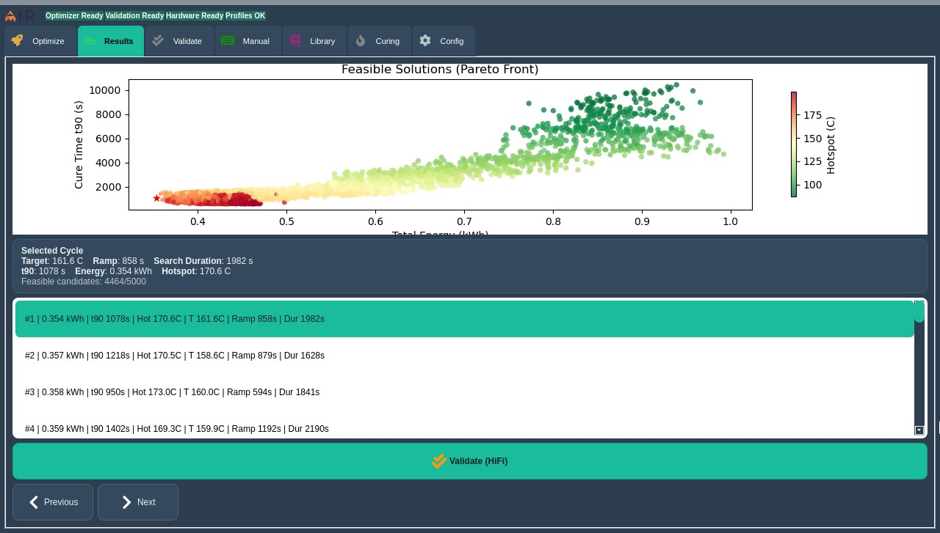Screen dimensions: 940x533
Task: Select the Library tab
Action: (314, 41)
